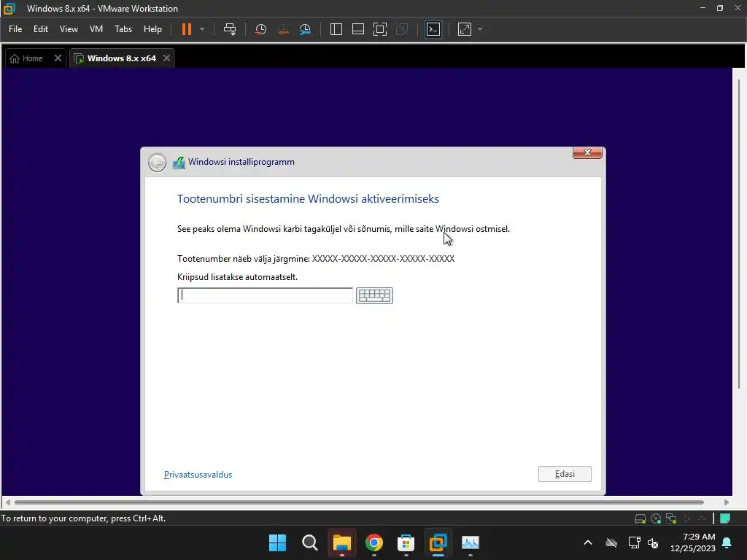Open the on-screen keyboard button

pos(374,296)
